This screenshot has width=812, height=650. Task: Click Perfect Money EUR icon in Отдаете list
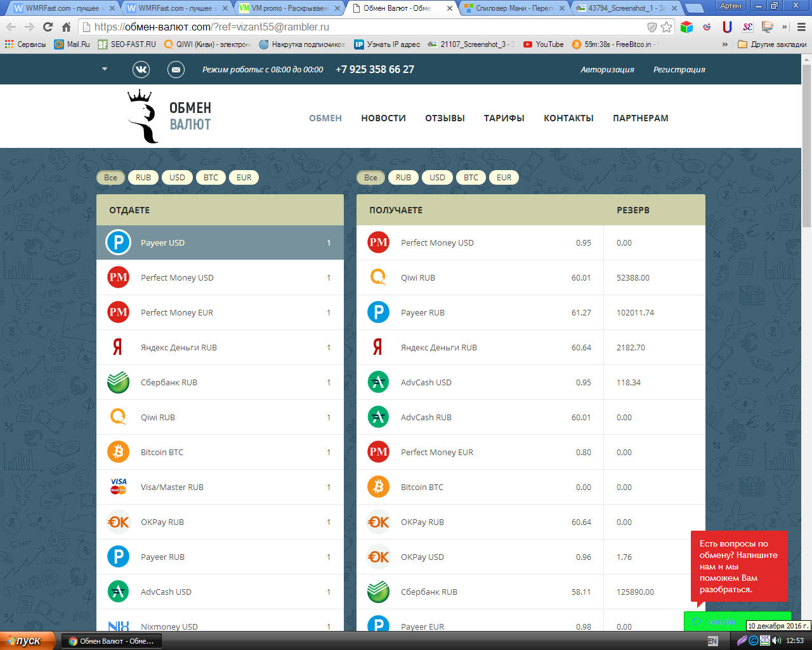(118, 312)
